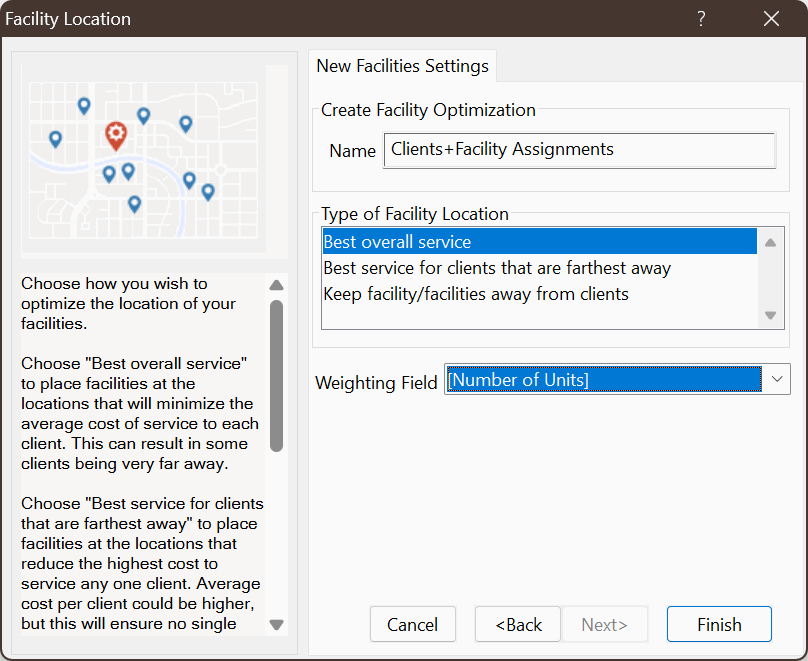Click the help text scrollbar thumb

point(277,376)
